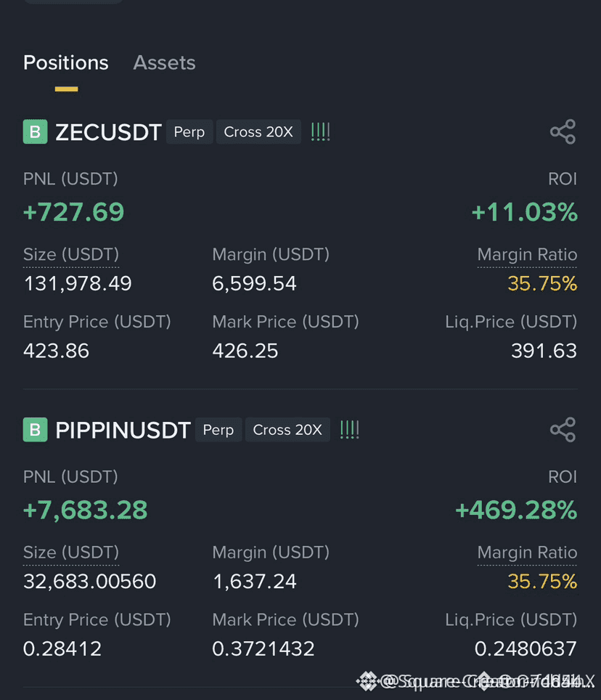
Task: Show PIPPINUSDT Margin Ratio explanation
Action: pyautogui.click(x=527, y=553)
